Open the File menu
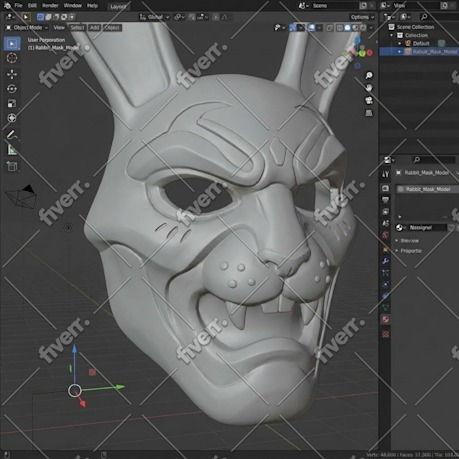The height and width of the screenshot is (459, 459). [18, 5]
